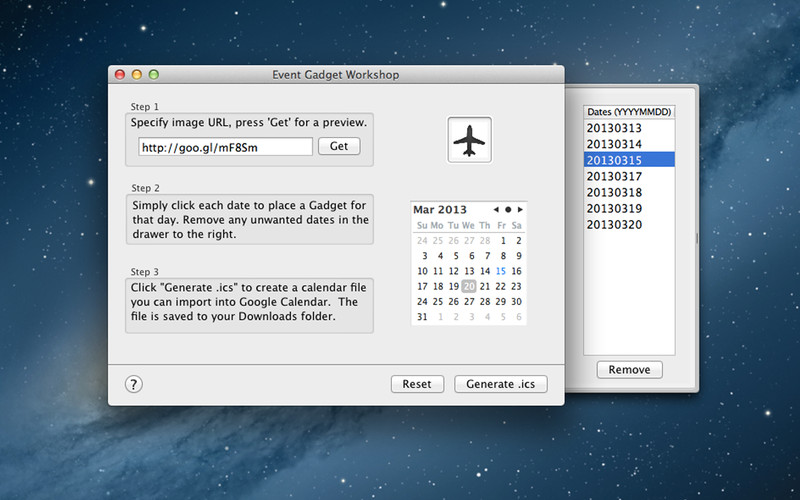Open help with the question mark button

pyautogui.click(x=134, y=384)
